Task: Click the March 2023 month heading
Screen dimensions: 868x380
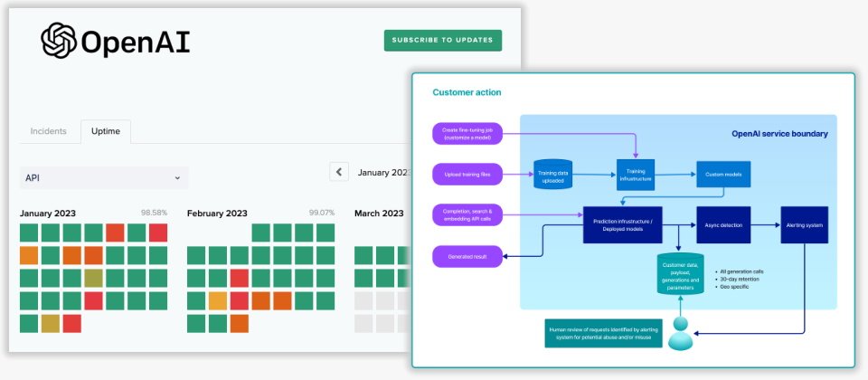Action: click(x=379, y=214)
